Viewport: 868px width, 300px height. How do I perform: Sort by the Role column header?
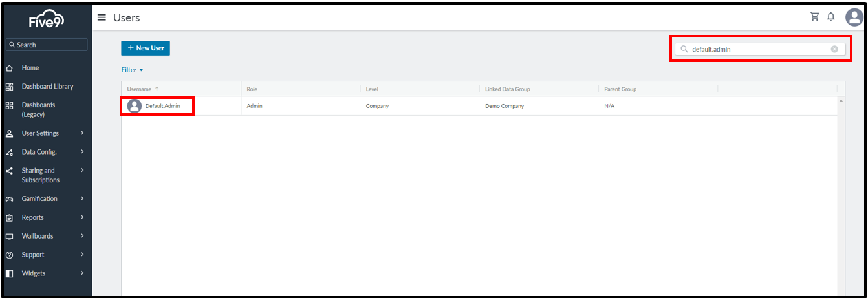click(252, 89)
